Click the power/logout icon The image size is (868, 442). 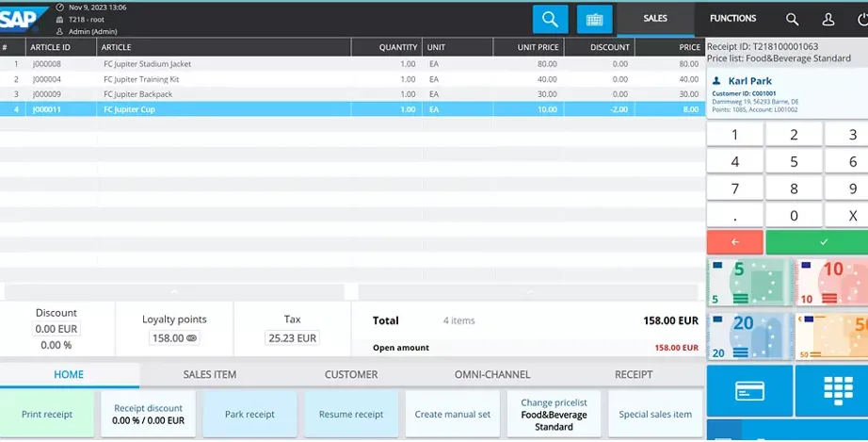tap(861, 19)
